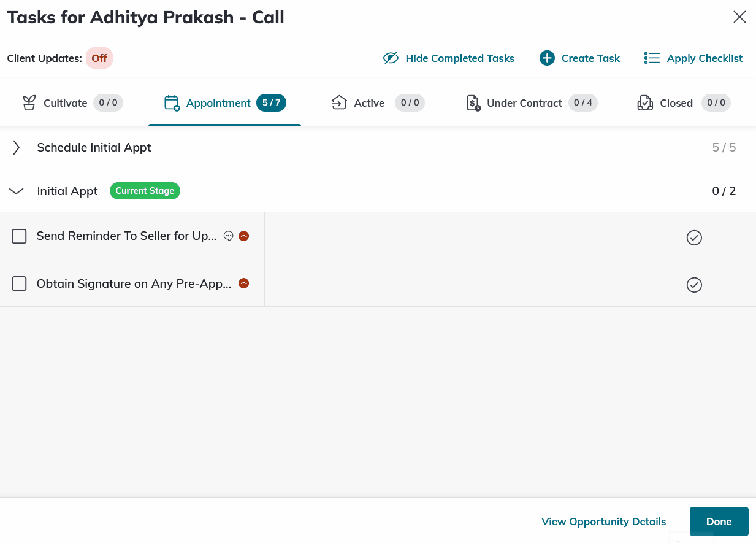This screenshot has width=756, height=543.
Task: Mark Obtain Signature task complete via checkmark circle
Action: pyautogui.click(x=694, y=285)
